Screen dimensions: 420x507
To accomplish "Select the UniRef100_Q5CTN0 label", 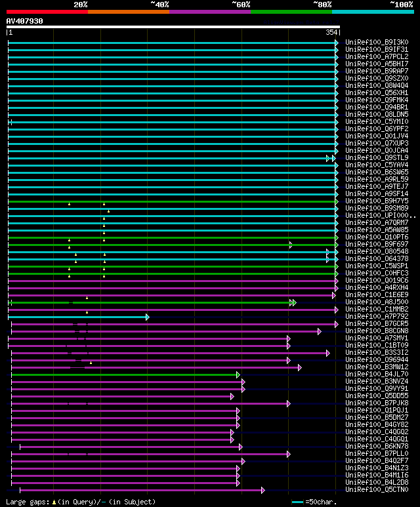I will 377,489.
